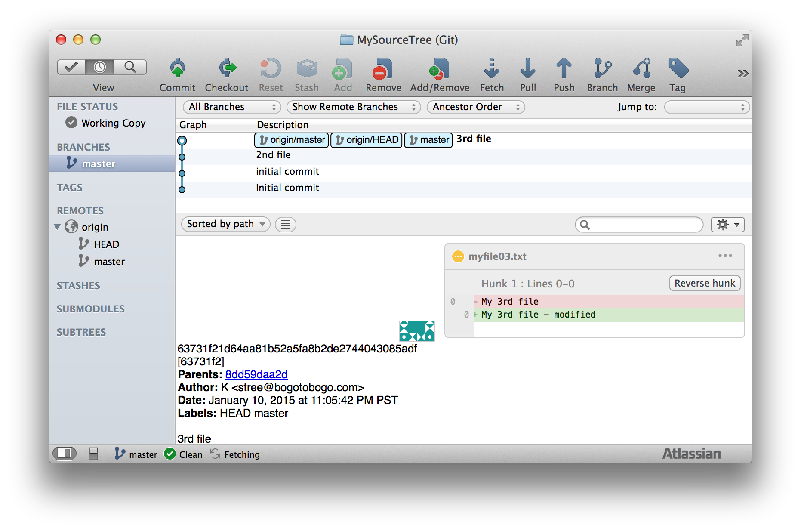
Task: Click the Push toolbar icon
Action: point(564,68)
